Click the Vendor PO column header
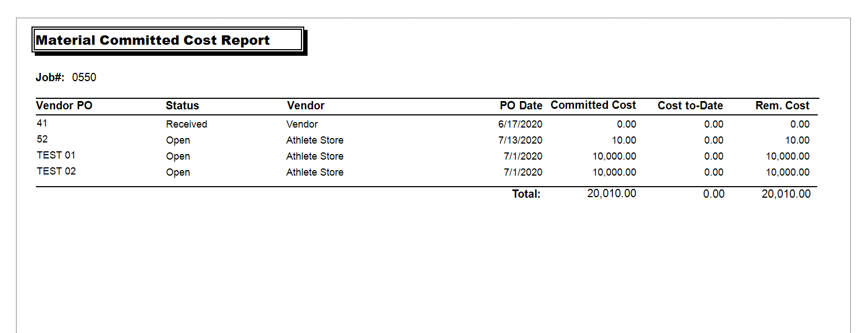The image size is (868, 333). point(64,105)
